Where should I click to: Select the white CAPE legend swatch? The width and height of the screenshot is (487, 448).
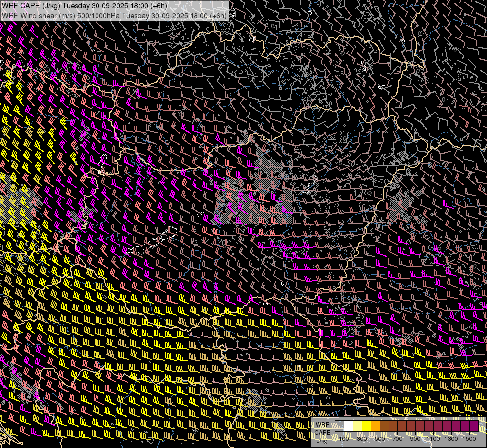(349, 426)
